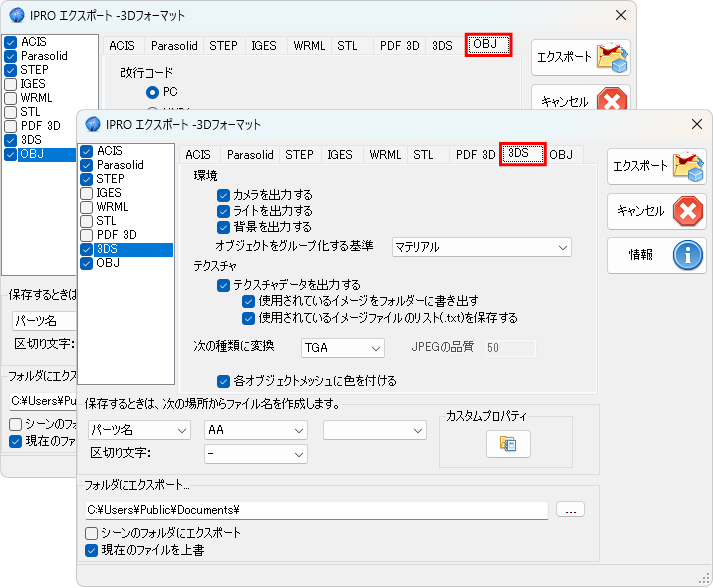Select the 3DS tab in the front window
The image size is (713, 588).
522,154
